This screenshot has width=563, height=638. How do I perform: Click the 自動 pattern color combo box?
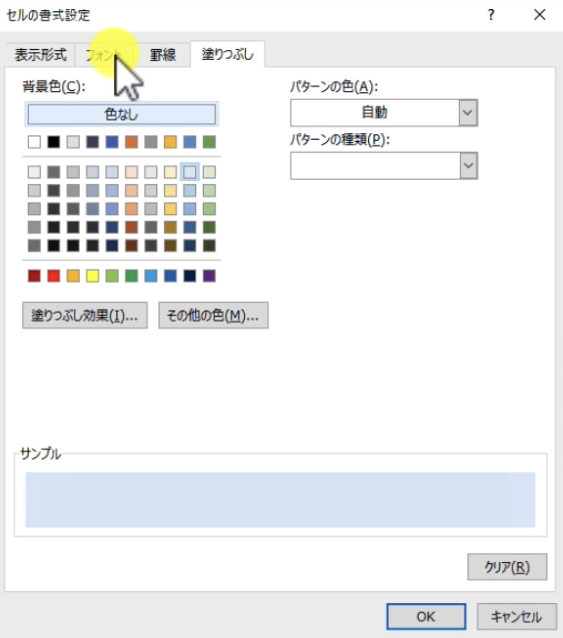[x=384, y=113]
